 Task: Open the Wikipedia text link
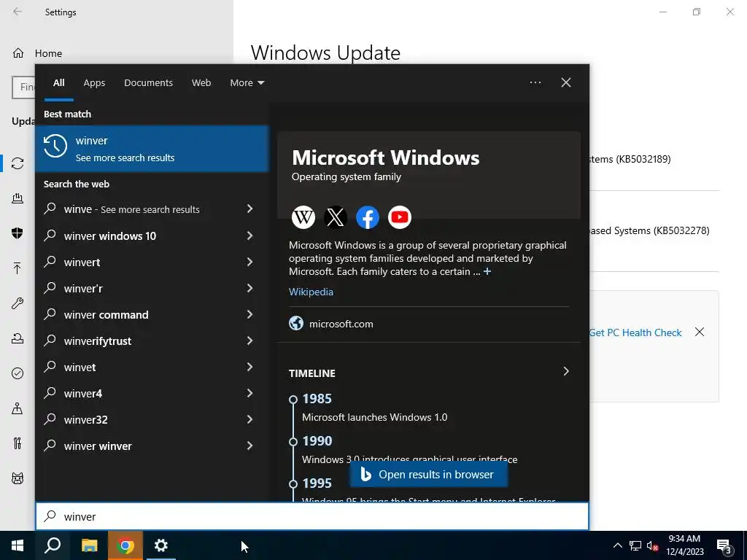311,292
